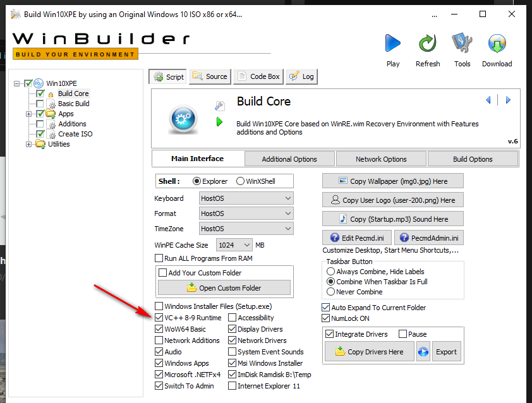
Task: Go to previous script with left blue arrow
Action: 488,100
